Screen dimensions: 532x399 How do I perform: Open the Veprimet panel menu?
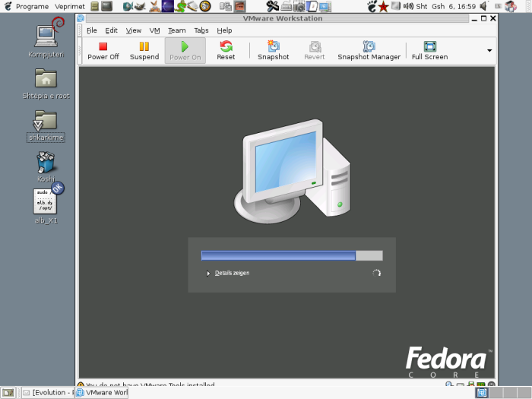pyautogui.click(x=70, y=6)
